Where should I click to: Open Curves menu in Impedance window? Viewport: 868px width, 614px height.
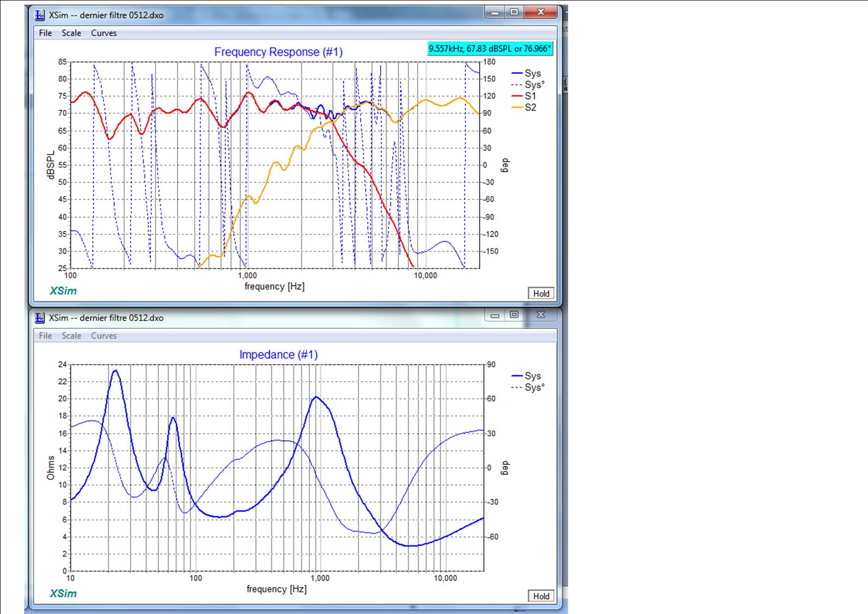coord(104,335)
